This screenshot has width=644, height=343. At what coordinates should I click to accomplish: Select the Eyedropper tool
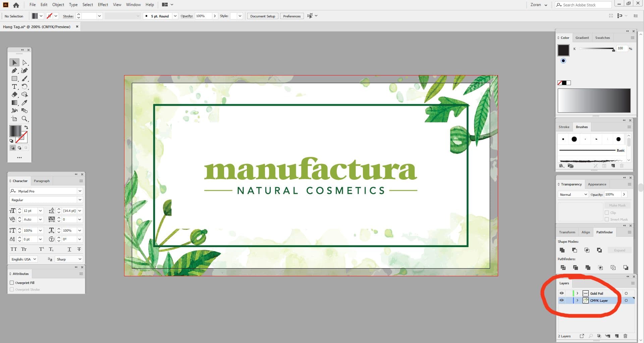pos(24,103)
